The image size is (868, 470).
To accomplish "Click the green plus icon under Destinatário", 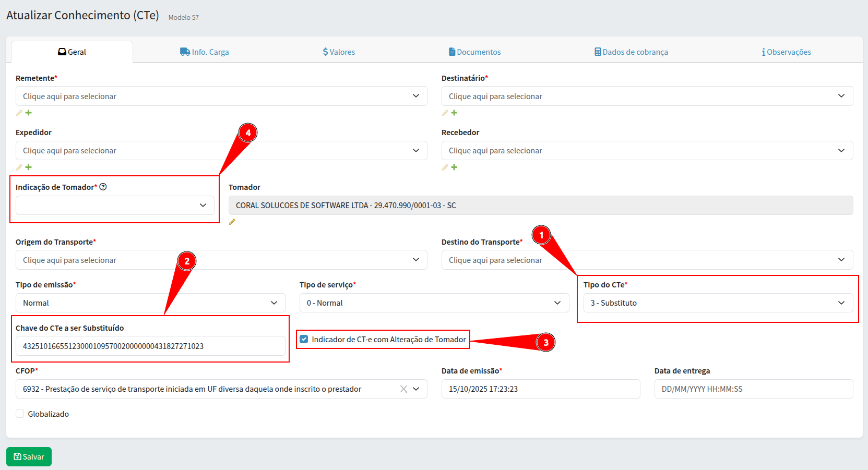I will pos(454,113).
